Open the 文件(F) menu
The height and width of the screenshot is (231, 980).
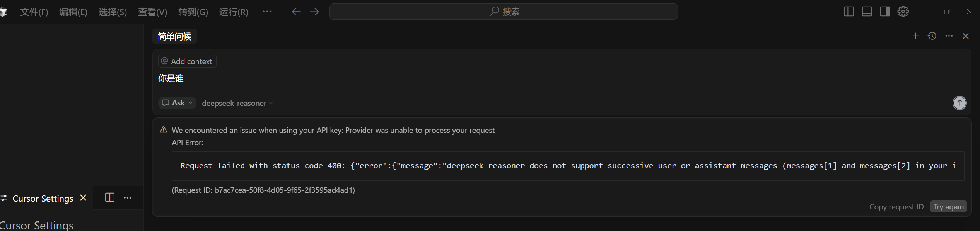click(34, 12)
